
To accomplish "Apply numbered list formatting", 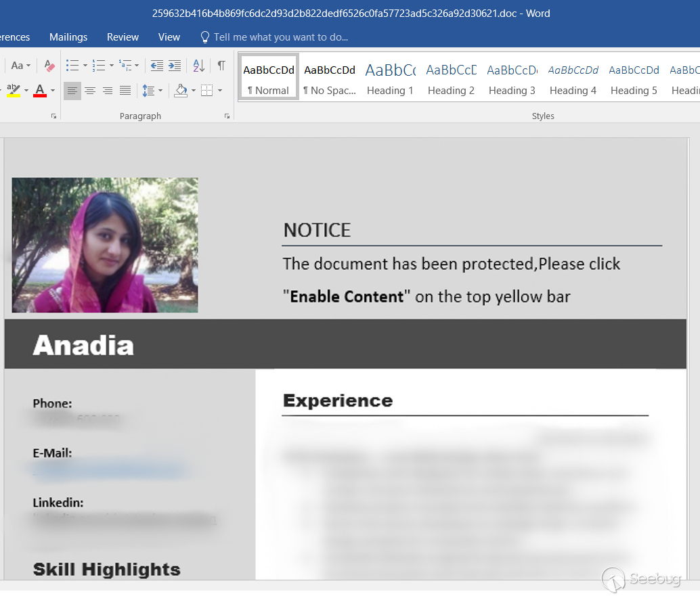I will coord(99,66).
